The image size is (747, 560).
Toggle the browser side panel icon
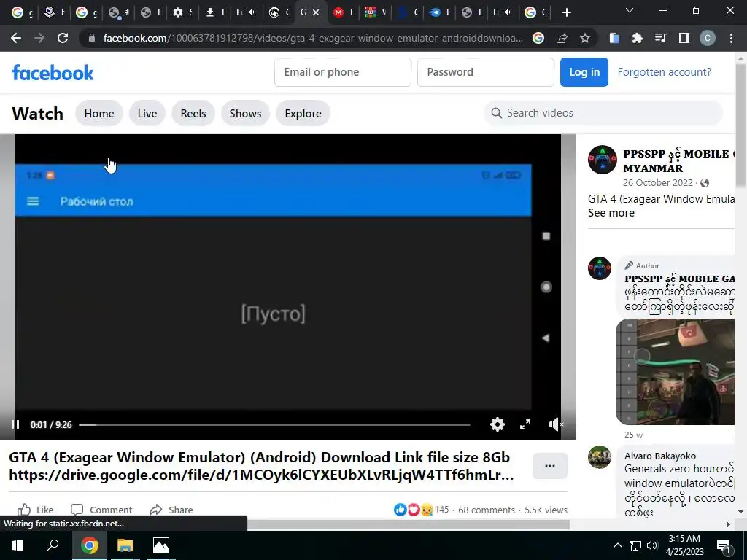[x=684, y=38]
